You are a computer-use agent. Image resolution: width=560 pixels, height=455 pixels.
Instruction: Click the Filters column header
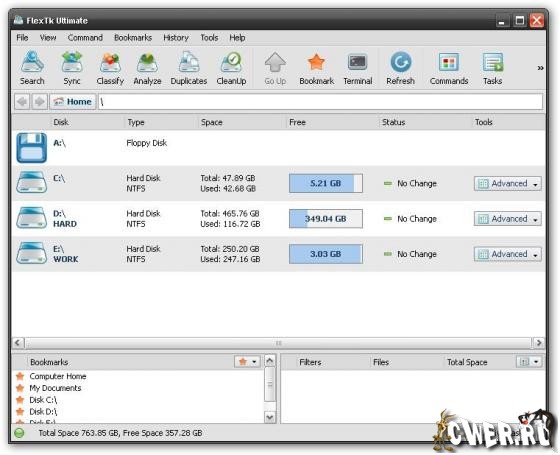pos(310,362)
